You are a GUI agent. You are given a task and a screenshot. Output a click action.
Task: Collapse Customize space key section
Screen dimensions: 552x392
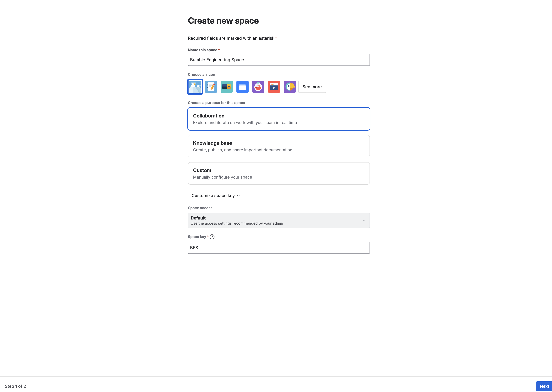coord(216,196)
